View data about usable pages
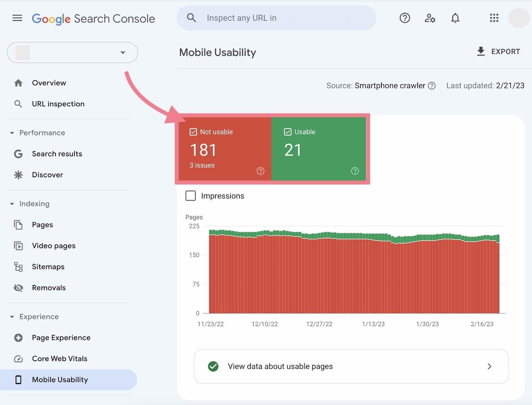 (351, 366)
